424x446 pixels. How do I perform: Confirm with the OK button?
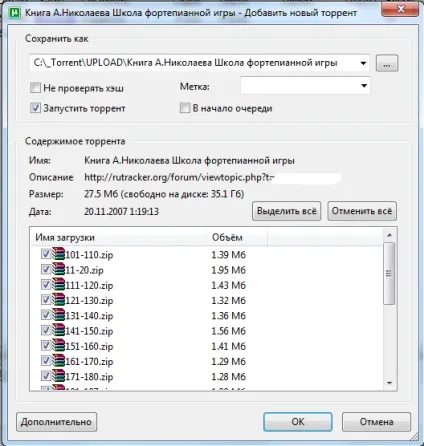click(298, 422)
